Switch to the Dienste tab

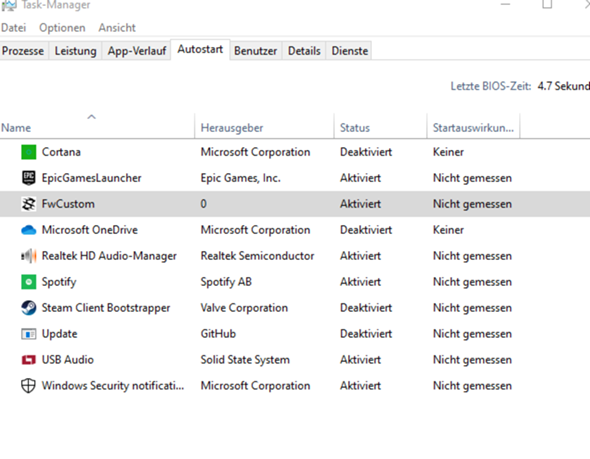click(350, 51)
